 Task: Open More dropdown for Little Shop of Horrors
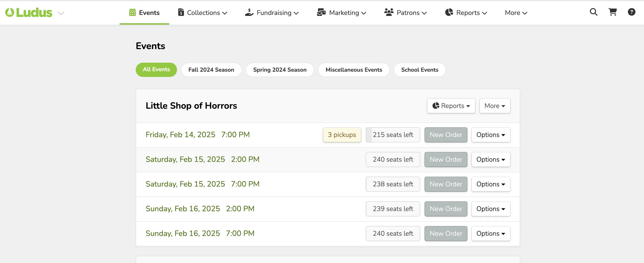pyautogui.click(x=495, y=106)
